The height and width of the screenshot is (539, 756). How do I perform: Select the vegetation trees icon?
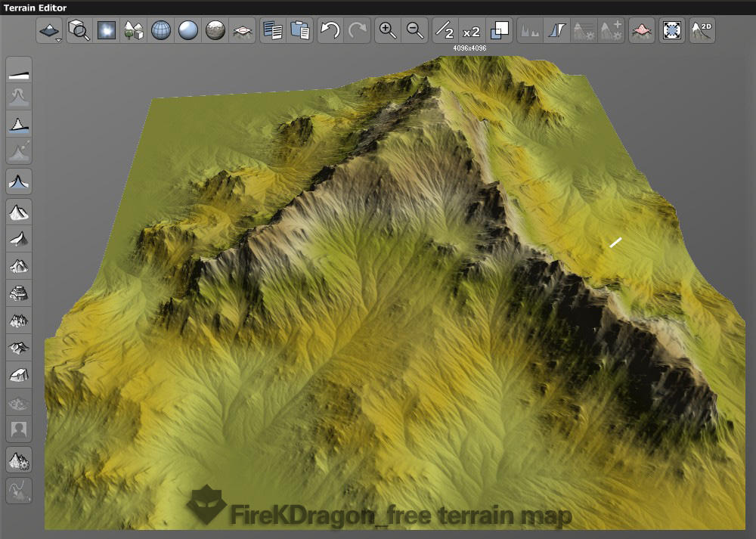tap(133, 30)
